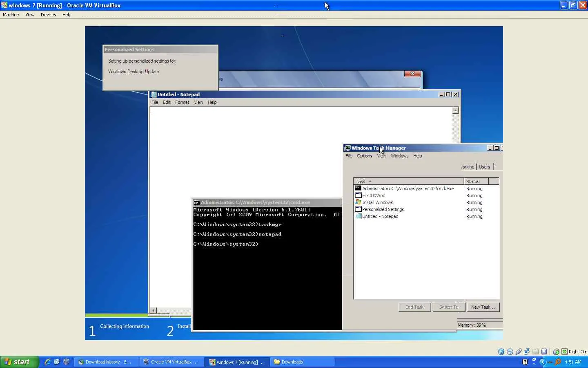The height and width of the screenshot is (368, 588).
Task: Click the cmd.exe title bar icon
Action: tap(196, 202)
